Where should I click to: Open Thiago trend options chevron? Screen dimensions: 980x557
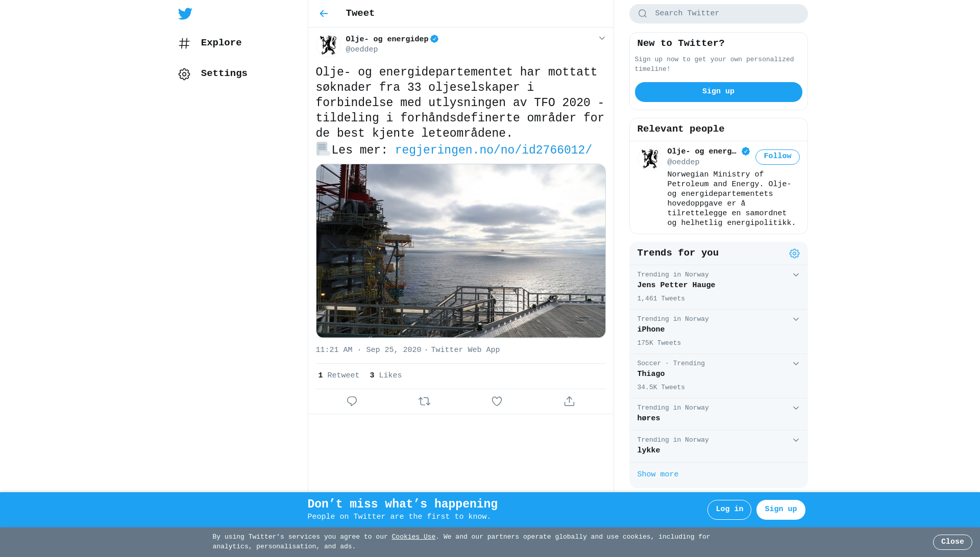coord(796,364)
